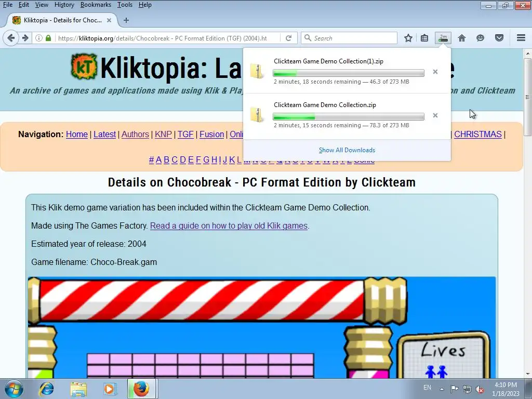The height and width of the screenshot is (399, 532).
Task: Bookmark this page with the star icon
Action: click(408, 38)
